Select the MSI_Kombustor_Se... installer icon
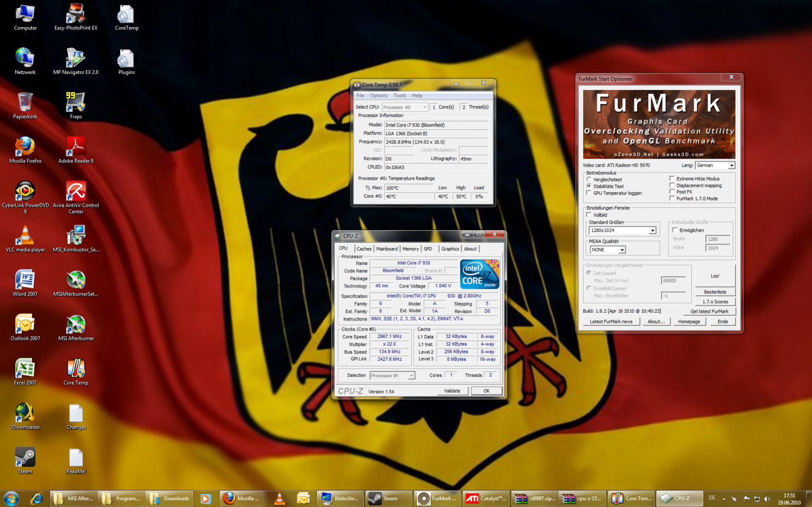This screenshot has width=812, height=507. (x=76, y=239)
